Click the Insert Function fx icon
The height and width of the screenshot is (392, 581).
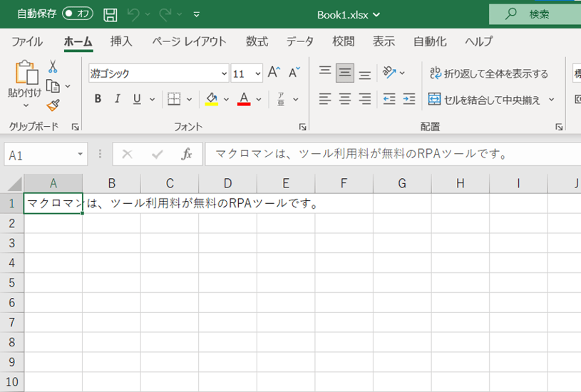[x=186, y=154]
